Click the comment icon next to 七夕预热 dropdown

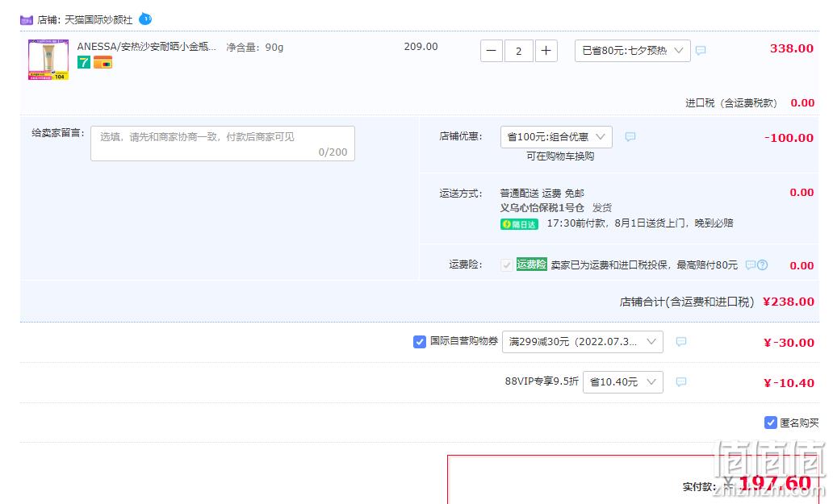tap(701, 50)
